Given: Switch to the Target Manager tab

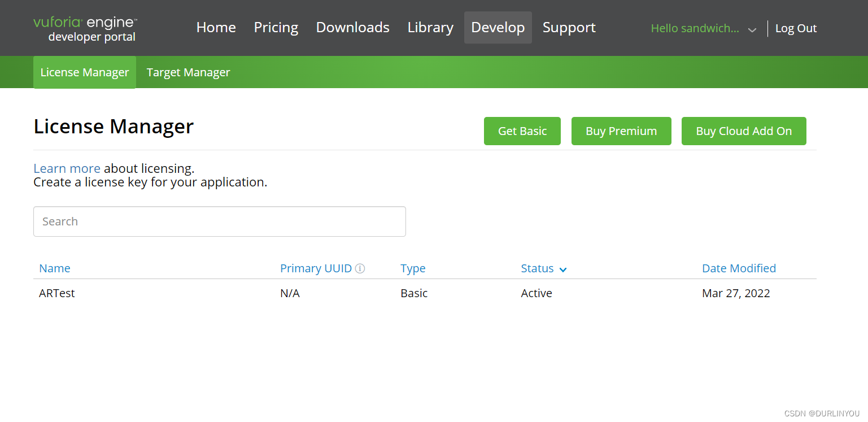Looking at the screenshot, I should pos(189,72).
